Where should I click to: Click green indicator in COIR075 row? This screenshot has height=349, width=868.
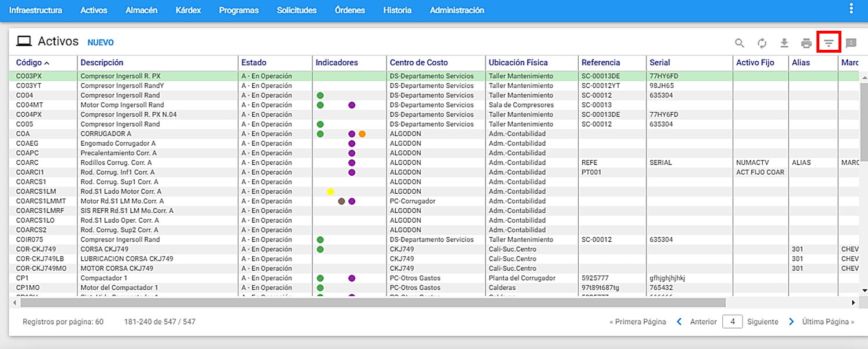[320, 240]
